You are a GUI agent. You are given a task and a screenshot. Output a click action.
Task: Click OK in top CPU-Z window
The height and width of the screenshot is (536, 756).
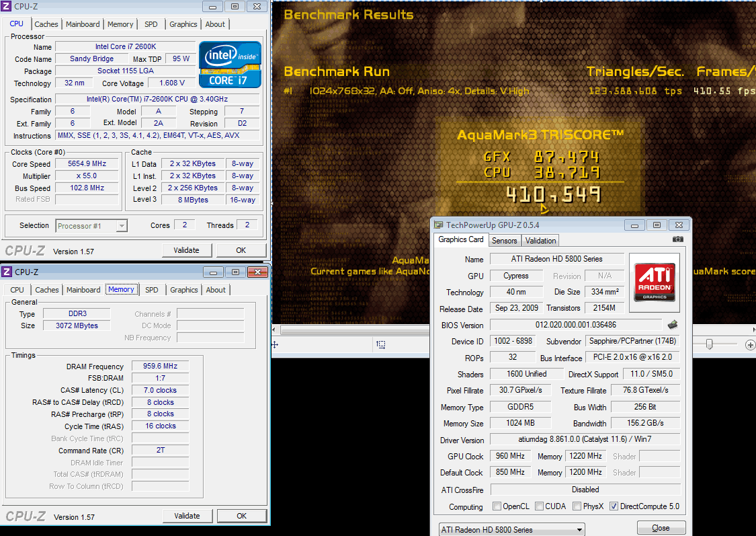241,250
